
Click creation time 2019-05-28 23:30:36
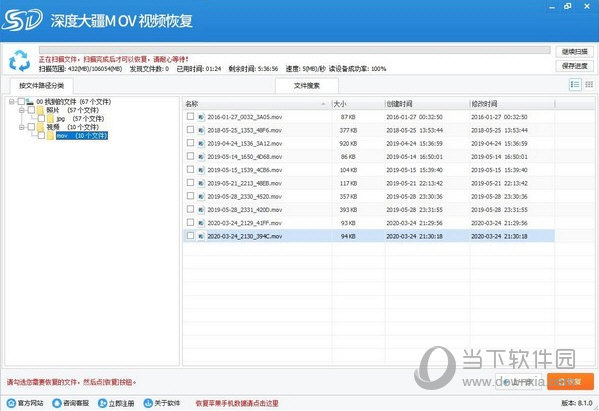[414, 196]
